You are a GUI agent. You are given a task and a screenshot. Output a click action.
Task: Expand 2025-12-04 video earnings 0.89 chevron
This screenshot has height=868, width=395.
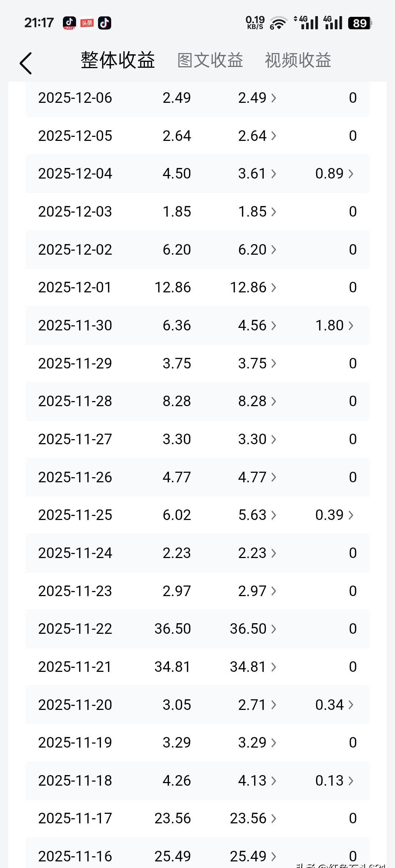[x=351, y=173]
